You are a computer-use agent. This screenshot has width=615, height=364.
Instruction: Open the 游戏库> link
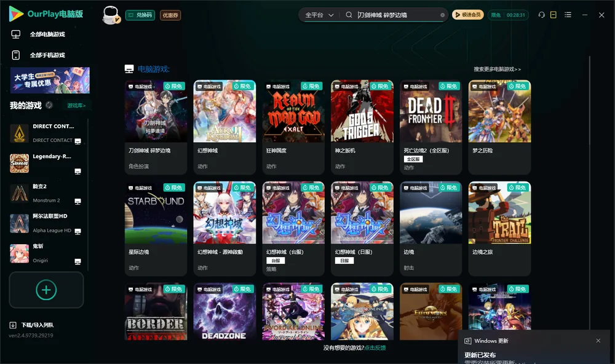click(x=76, y=106)
